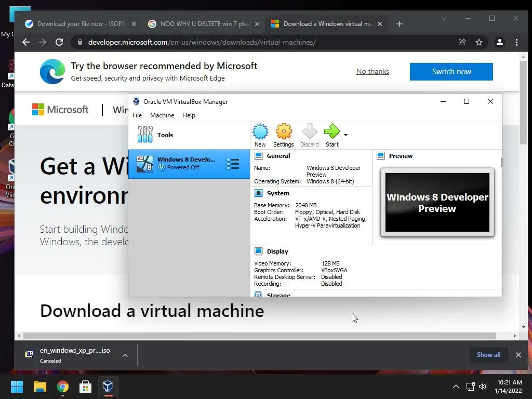Open the Start button dropdown arrow
Image resolution: width=532 pixels, height=399 pixels.
pyautogui.click(x=345, y=135)
